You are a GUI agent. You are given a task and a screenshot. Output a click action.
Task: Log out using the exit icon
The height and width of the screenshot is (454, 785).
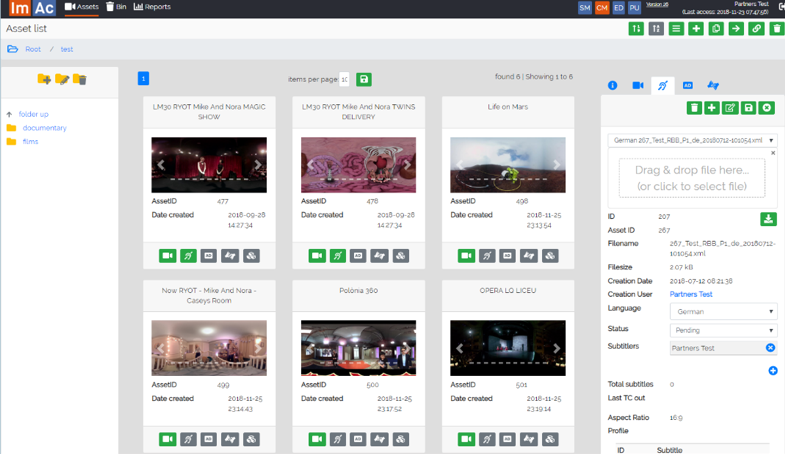(x=780, y=7)
